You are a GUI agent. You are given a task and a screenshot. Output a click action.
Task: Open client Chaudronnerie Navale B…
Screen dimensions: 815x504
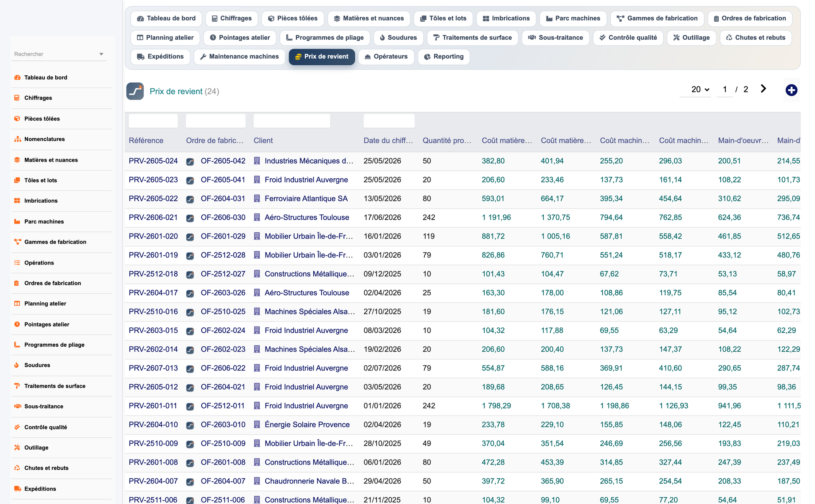309,481
